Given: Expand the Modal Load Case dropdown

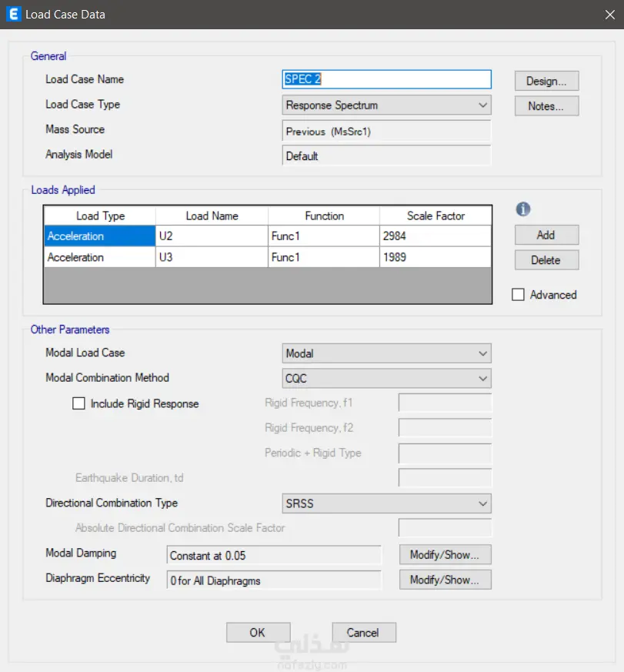Looking at the screenshot, I should [x=386, y=353].
